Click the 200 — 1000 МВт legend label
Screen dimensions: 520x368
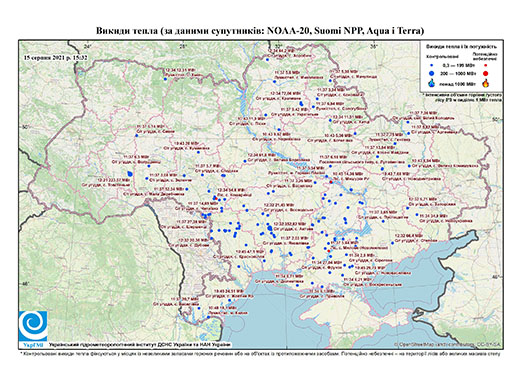pos(458,73)
